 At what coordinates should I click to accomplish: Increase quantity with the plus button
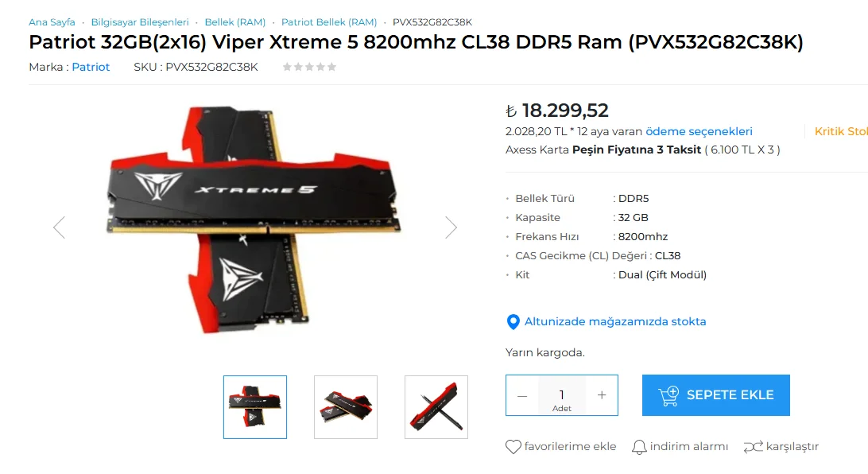pyautogui.click(x=602, y=394)
